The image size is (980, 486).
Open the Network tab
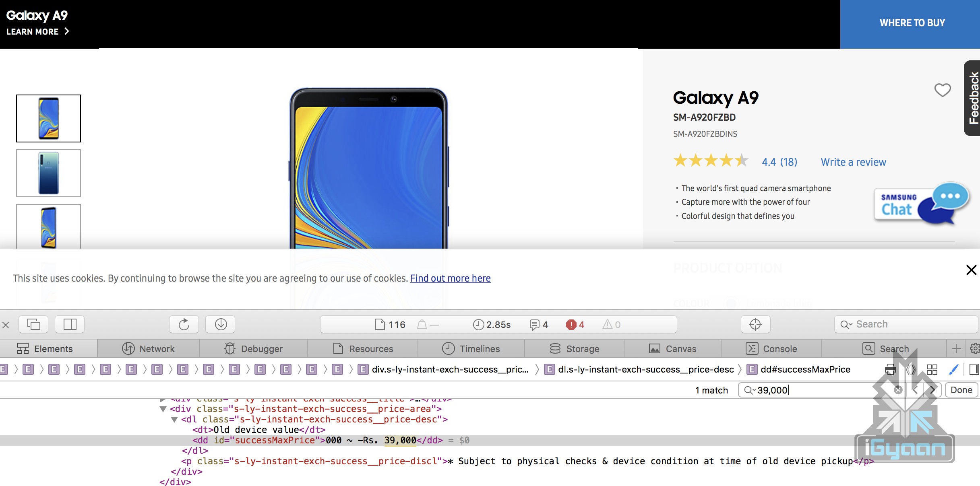148,349
